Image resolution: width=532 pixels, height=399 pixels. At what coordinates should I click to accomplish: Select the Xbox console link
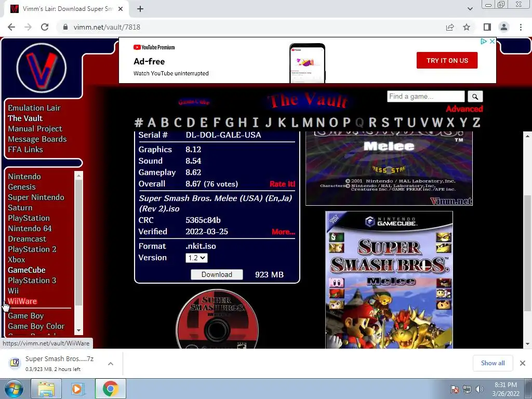(x=17, y=260)
